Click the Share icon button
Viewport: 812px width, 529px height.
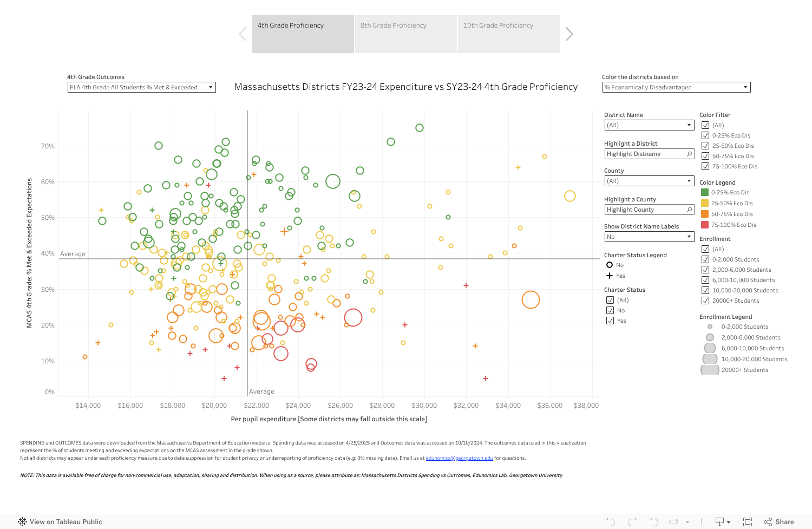click(779, 522)
